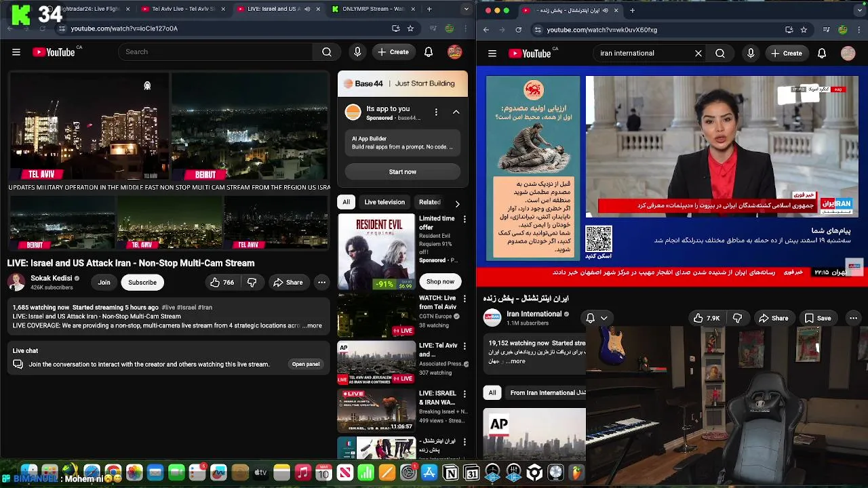
Task: Clear the 'iran international' search text
Action: [x=698, y=54]
